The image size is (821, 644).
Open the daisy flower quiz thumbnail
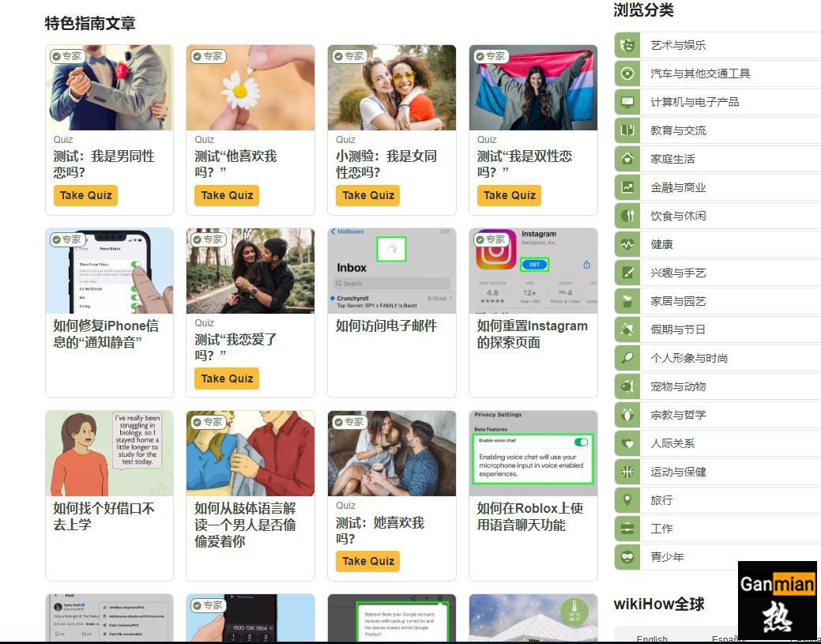(250, 88)
